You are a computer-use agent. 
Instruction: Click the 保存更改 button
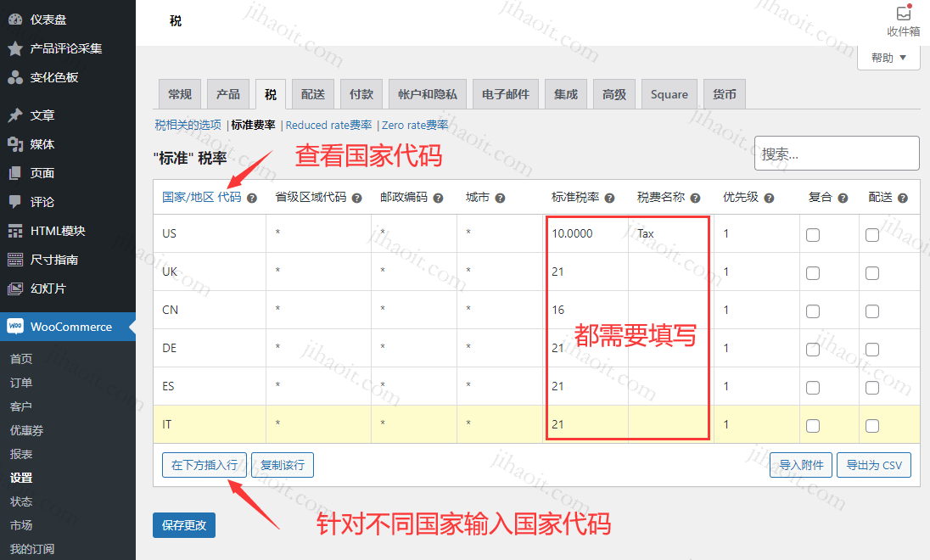coord(184,525)
